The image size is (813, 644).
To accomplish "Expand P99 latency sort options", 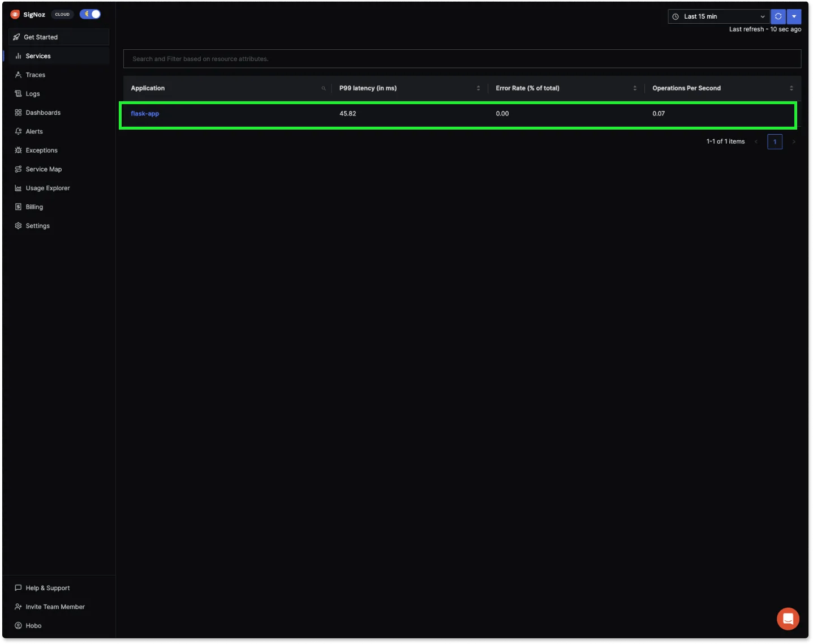I will point(478,88).
